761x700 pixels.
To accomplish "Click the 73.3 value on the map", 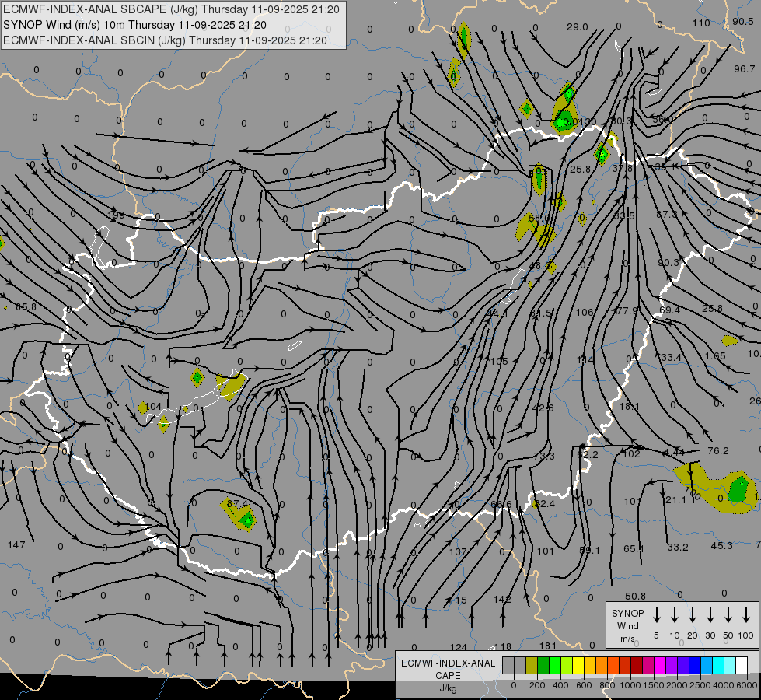I will pyautogui.click(x=543, y=456).
